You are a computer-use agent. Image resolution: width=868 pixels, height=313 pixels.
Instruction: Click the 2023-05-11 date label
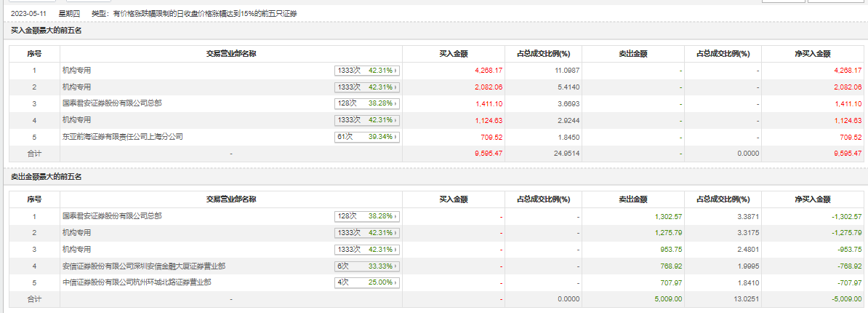click(x=28, y=14)
